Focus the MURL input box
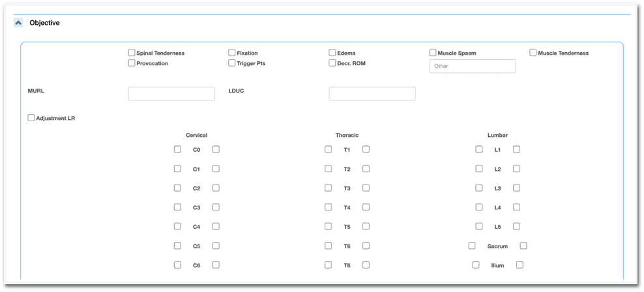Viewport: 644px width, 292px height. coord(171,94)
